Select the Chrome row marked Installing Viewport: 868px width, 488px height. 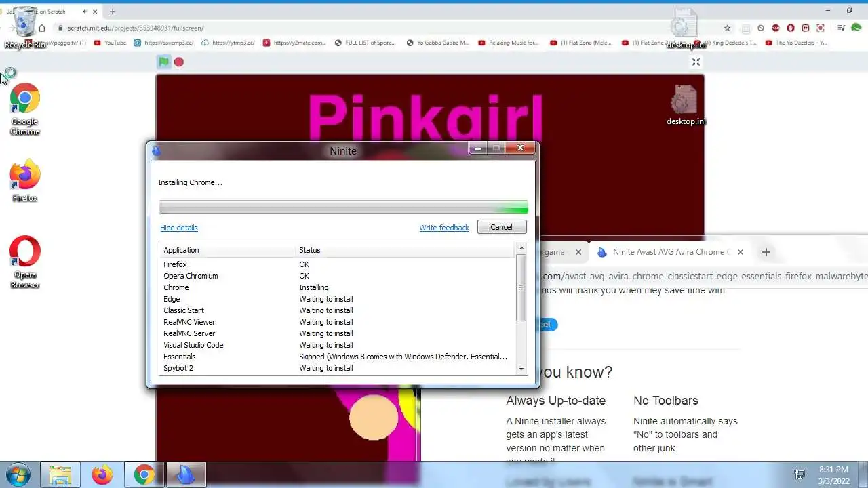(337, 287)
